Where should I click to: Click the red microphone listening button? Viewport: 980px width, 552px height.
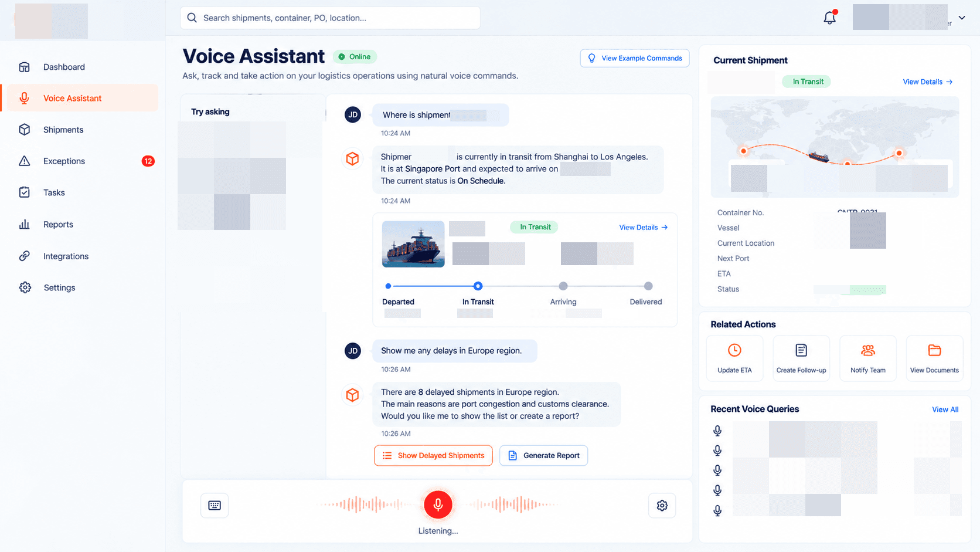point(438,504)
